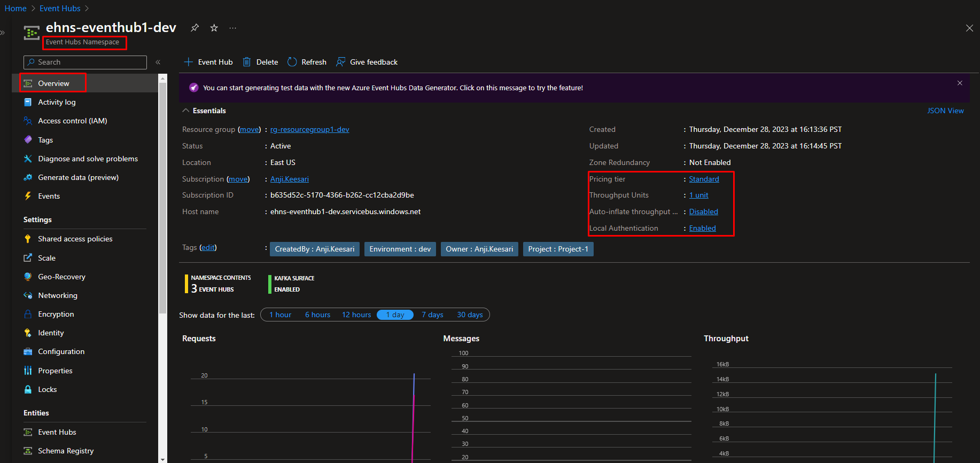
Task: Click sidebar scrollbar down arrow
Action: tap(162, 459)
